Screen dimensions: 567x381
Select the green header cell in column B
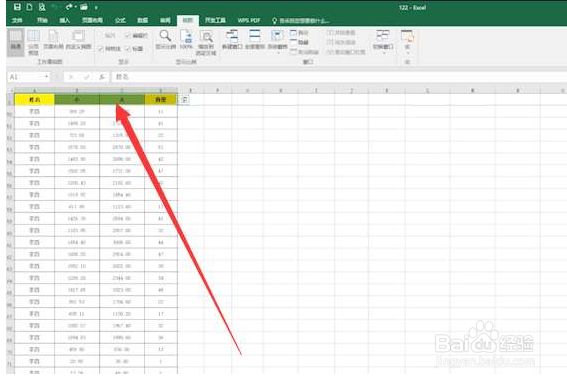pos(77,99)
